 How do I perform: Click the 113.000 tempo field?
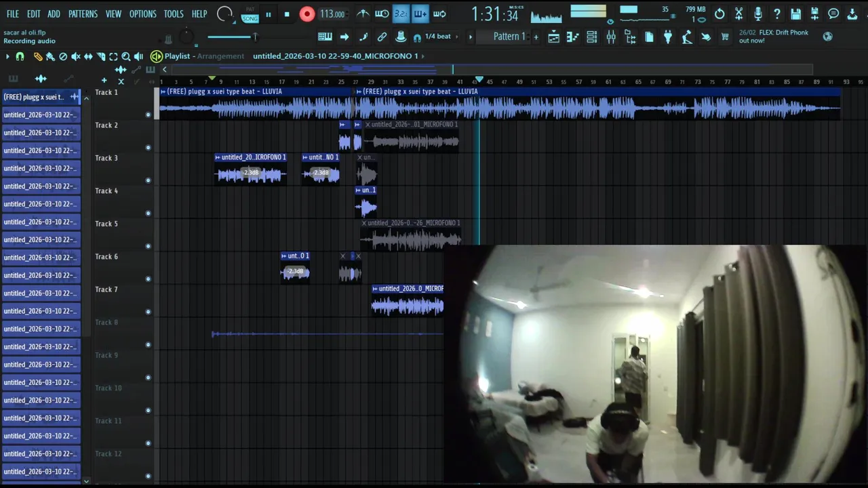(x=332, y=14)
